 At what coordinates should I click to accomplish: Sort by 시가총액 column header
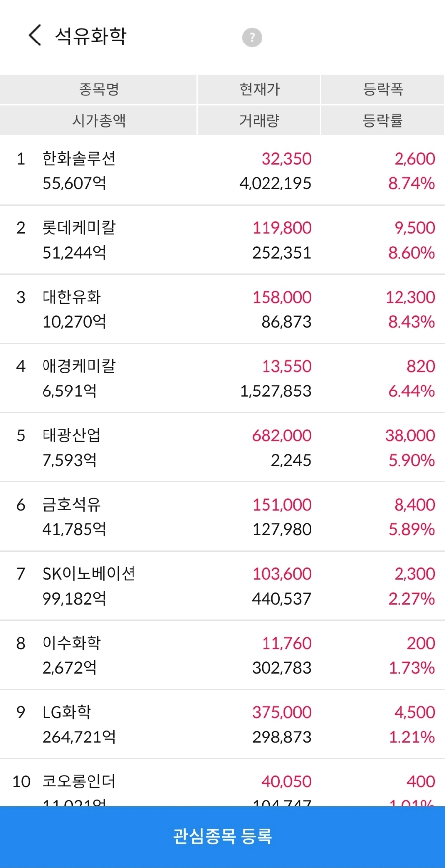point(98,120)
